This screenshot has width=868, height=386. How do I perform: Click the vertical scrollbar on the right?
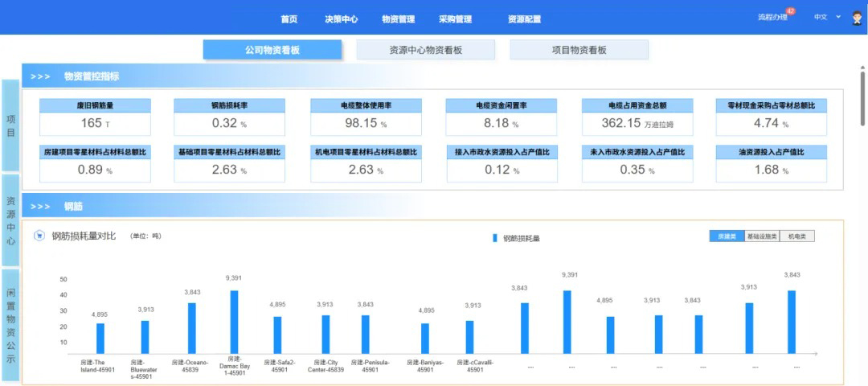click(x=862, y=98)
